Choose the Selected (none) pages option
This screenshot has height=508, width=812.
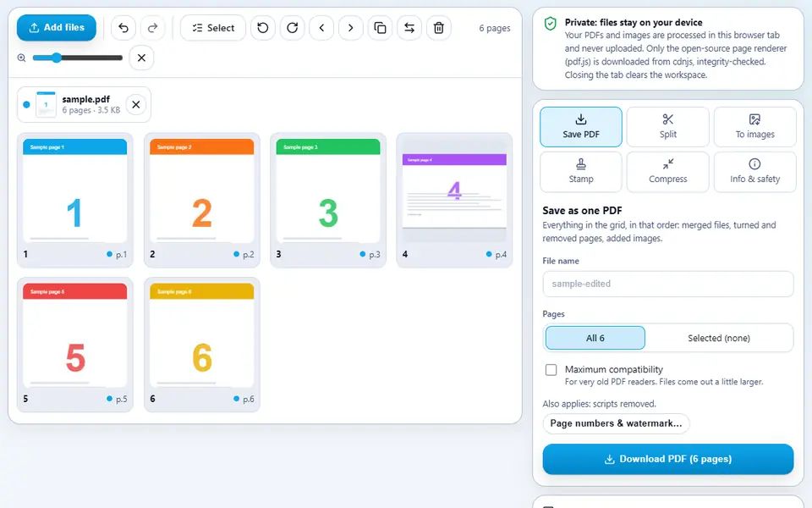[x=719, y=338]
